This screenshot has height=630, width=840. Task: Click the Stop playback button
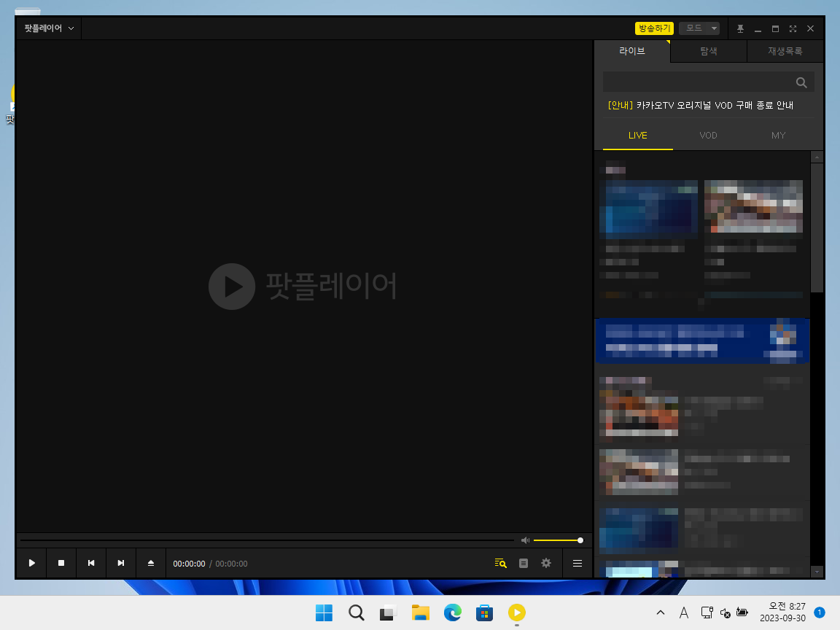tap(61, 563)
